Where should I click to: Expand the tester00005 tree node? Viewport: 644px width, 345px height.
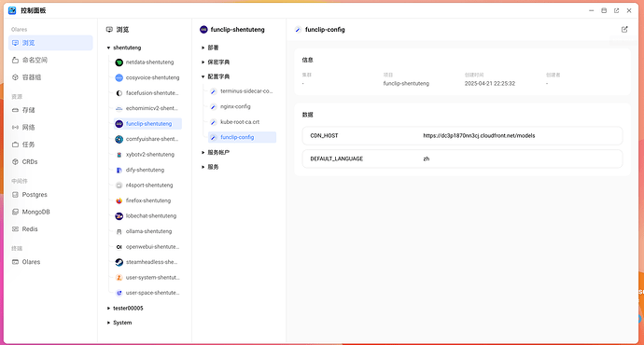(x=108, y=308)
